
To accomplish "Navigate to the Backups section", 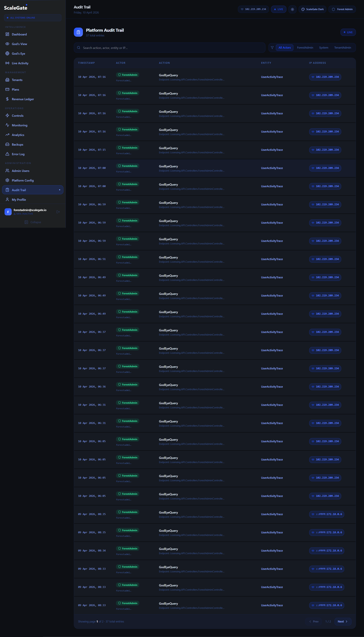I will pos(17,144).
